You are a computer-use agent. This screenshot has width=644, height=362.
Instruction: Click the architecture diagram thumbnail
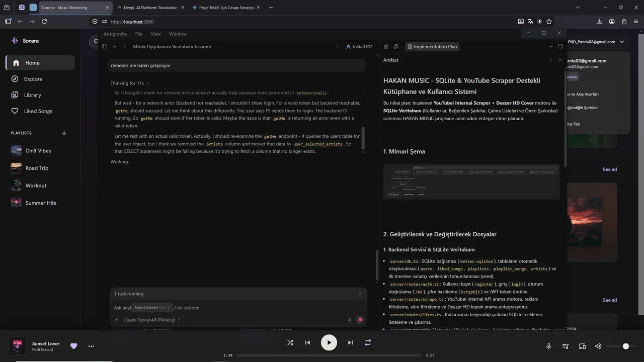coord(471,182)
